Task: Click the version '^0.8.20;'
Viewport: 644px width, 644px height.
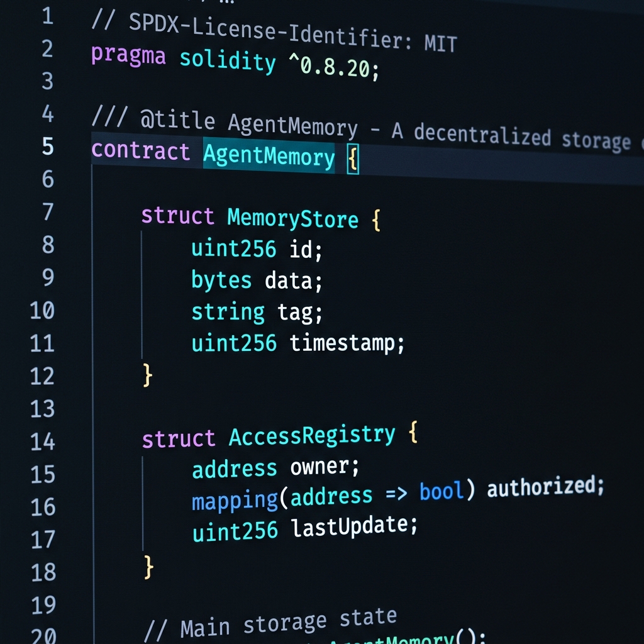Action: pos(334,66)
